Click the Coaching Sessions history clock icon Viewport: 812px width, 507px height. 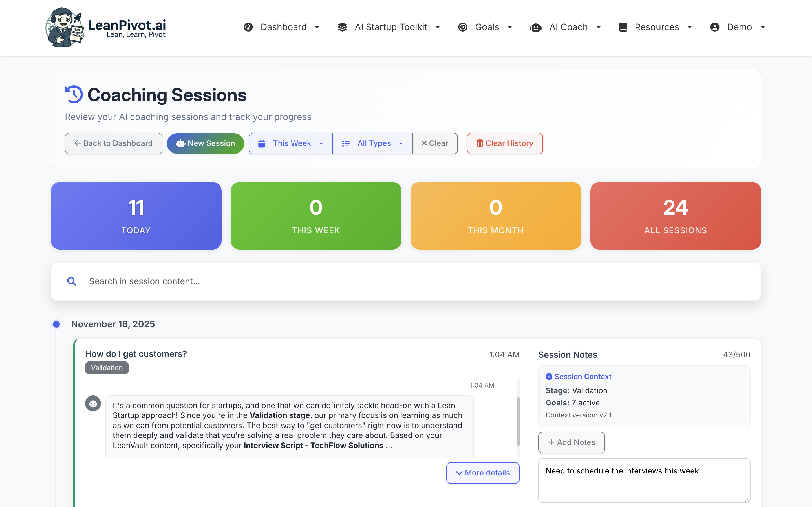click(74, 95)
